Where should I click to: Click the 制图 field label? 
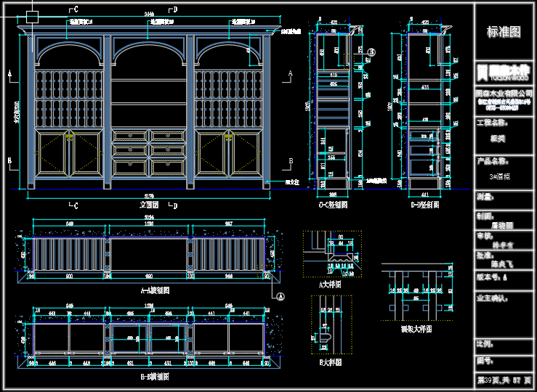point(485,216)
